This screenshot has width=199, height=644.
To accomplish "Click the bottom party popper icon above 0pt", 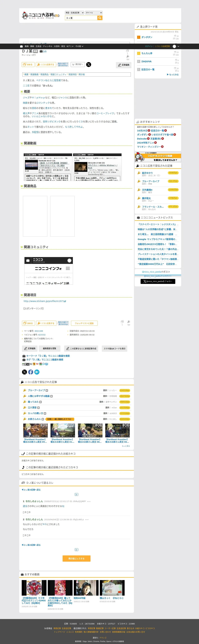I will [x=129, y=322].
